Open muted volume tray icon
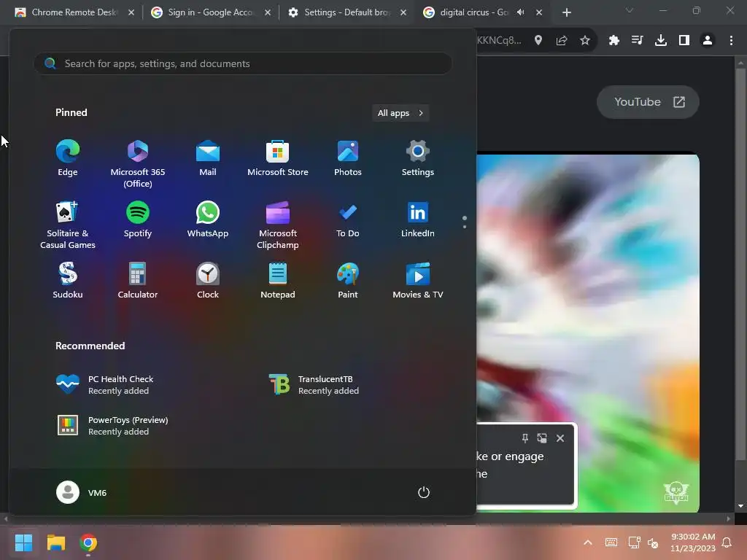Image resolution: width=747 pixels, height=560 pixels. (x=653, y=542)
